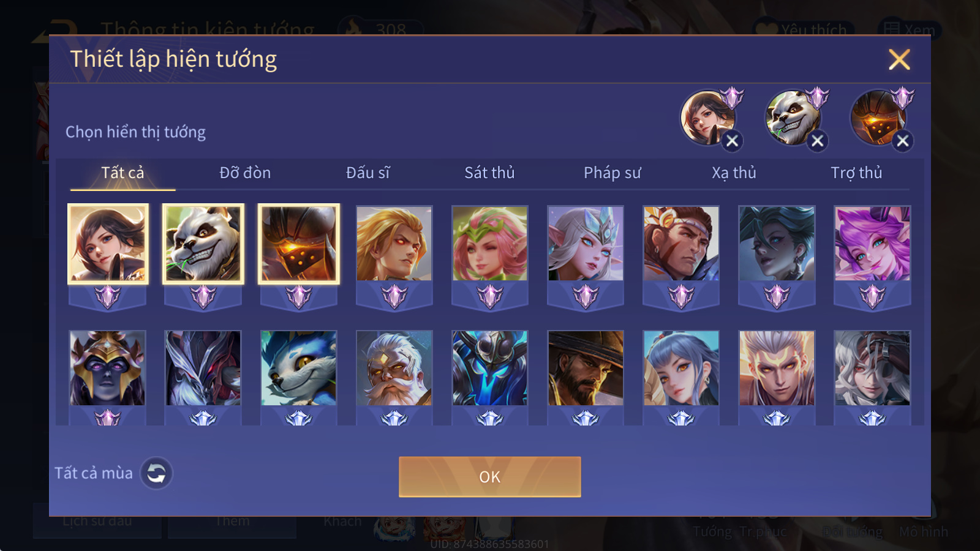Select the cowboy hat bearded hero portrait
The height and width of the screenshot is (551, 980).
586,368
